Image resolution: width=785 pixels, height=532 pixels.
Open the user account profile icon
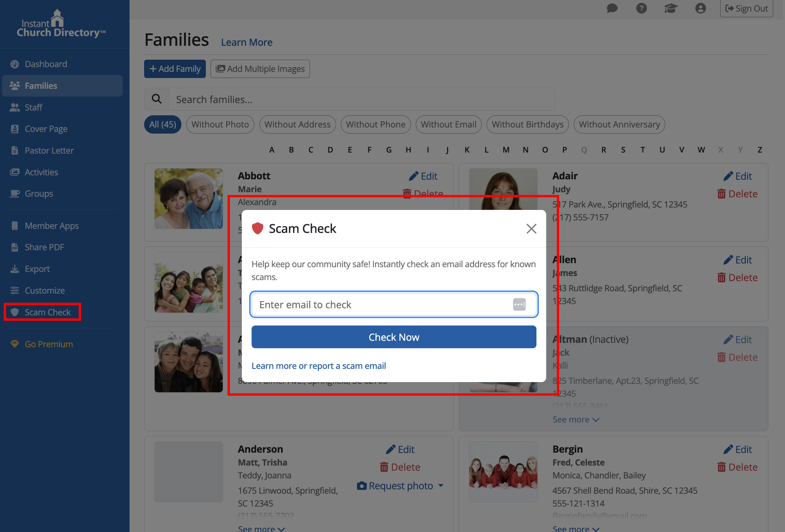(700, 8)
